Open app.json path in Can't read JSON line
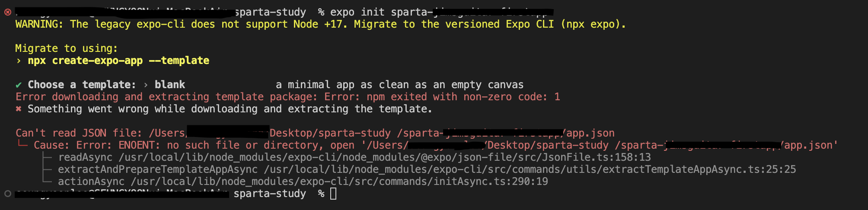The width and height of the screenshot is (868, 210). coord(590,133)
